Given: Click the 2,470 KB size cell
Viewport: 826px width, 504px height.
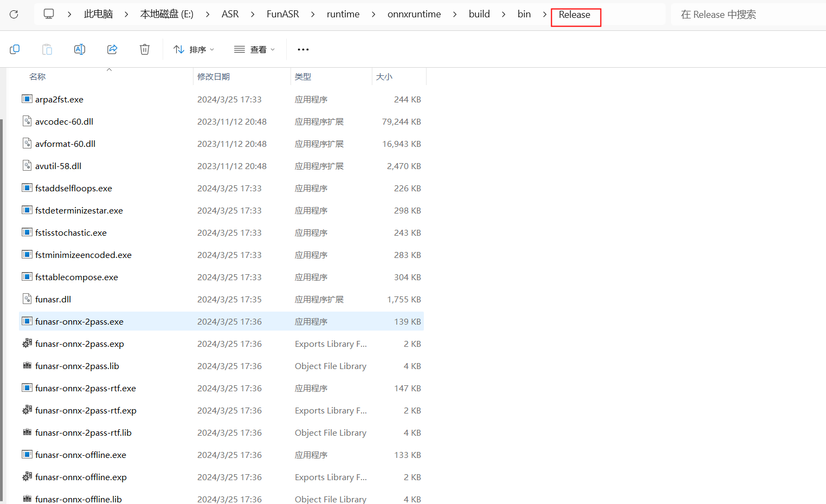Looking at the screenshot, I should (x=404, y=166).
